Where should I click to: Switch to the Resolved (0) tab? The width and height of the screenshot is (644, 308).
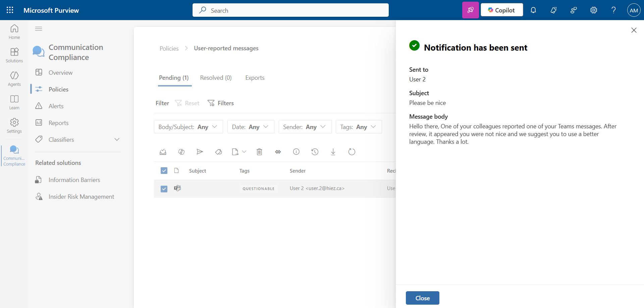[216, 78]
